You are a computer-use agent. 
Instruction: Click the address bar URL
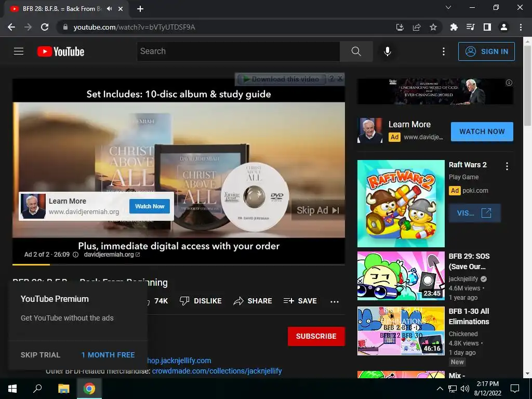pos(135,27)
